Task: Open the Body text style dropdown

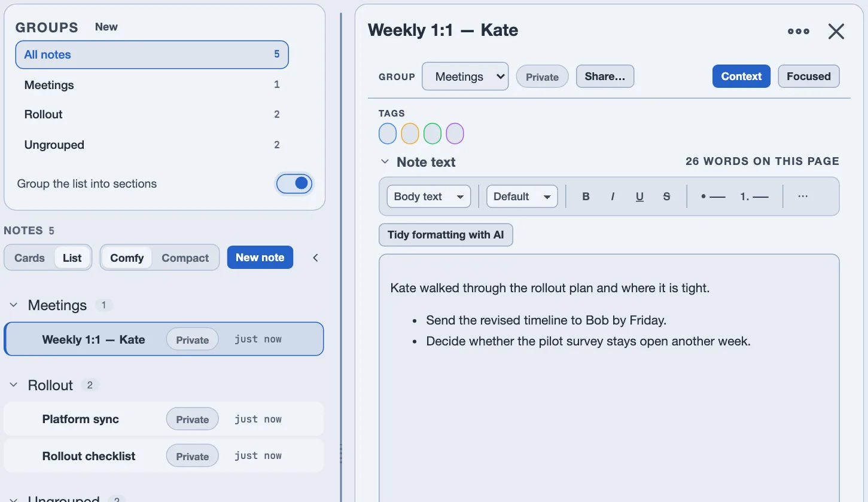Action: tap(428, 197)
